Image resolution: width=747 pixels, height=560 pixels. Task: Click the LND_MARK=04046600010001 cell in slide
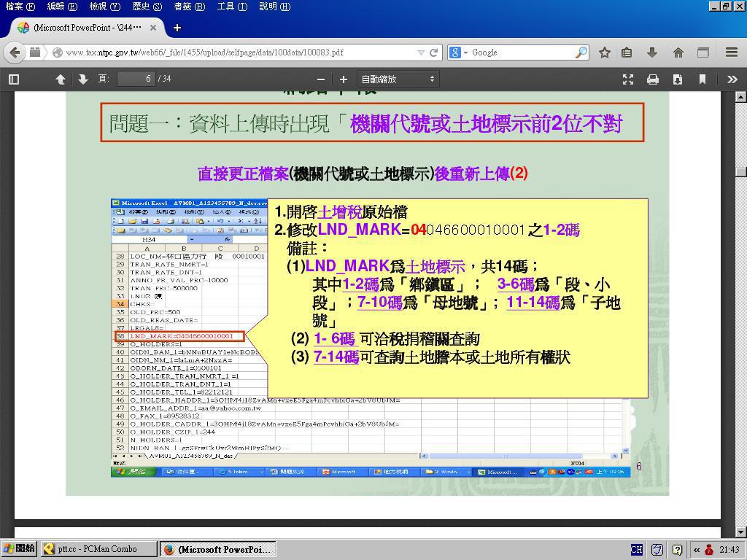click(x=181, y=336)
